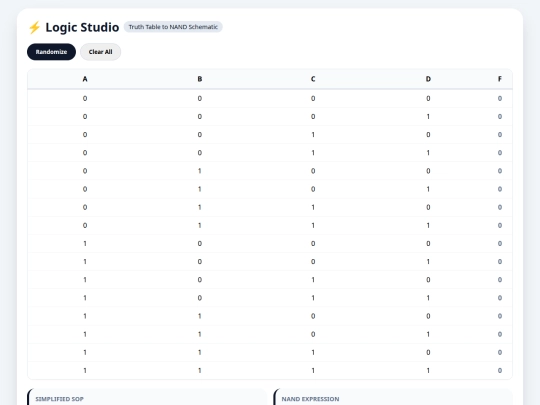This screenshot has height=405, width=540.
Task: Toggle F output for row 0 0 1 1
Action: (499, 153)
